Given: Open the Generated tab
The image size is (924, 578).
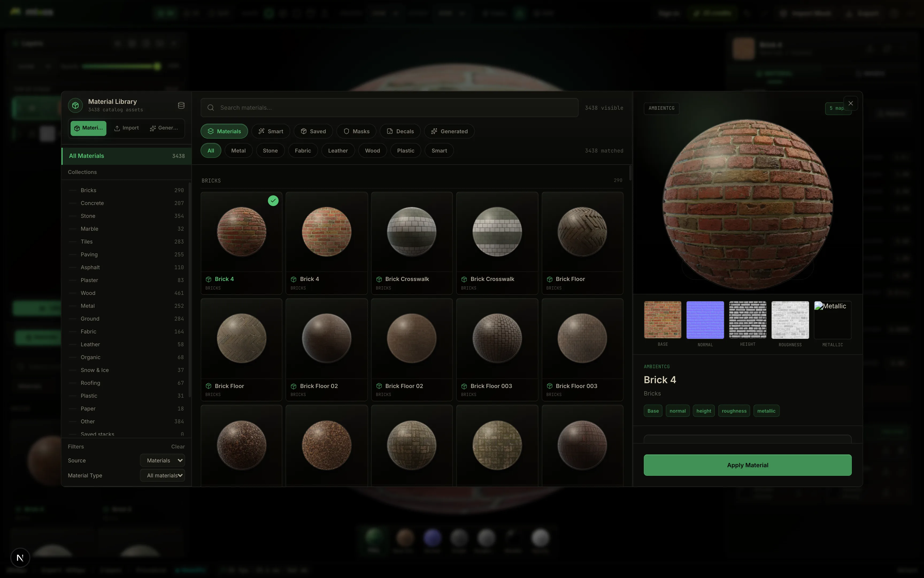Looking at the screenshot, I should point(449,131).
